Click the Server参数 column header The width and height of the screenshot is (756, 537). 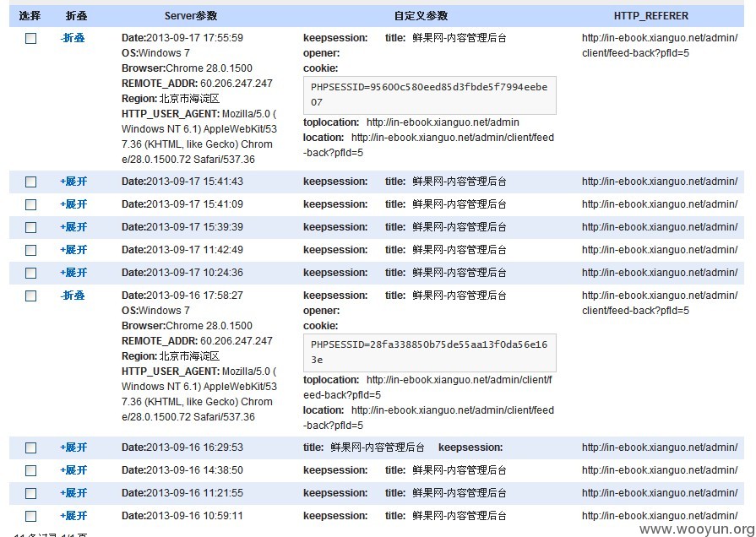tap(191, 16)
